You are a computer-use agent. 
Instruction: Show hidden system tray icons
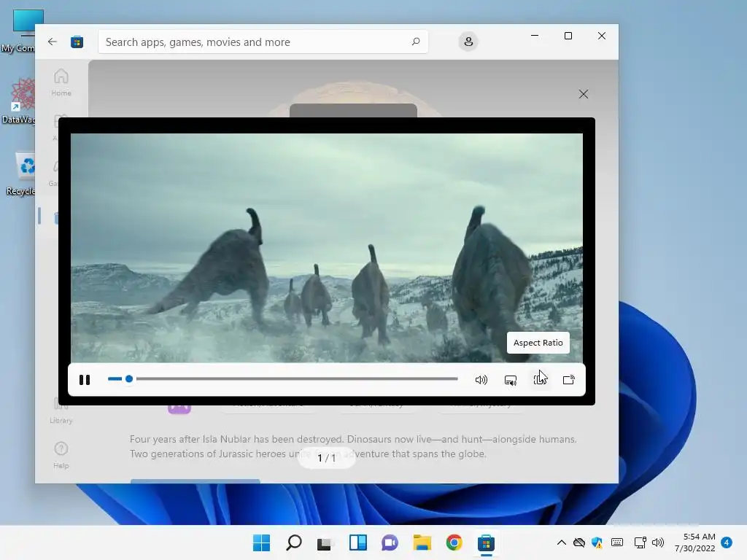562,542
